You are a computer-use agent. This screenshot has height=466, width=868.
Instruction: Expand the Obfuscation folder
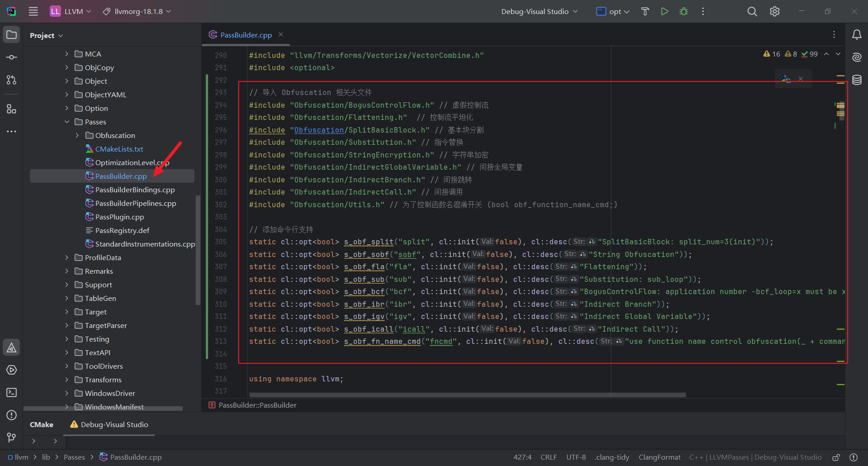77,135
